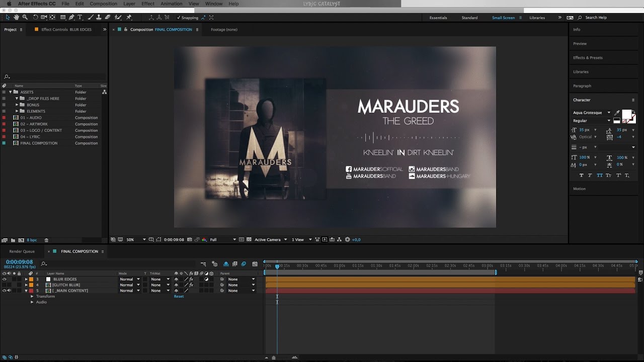Click the Reset link for Transform
Viewport: 644px width, 362px height.
[x=179, y=296]
